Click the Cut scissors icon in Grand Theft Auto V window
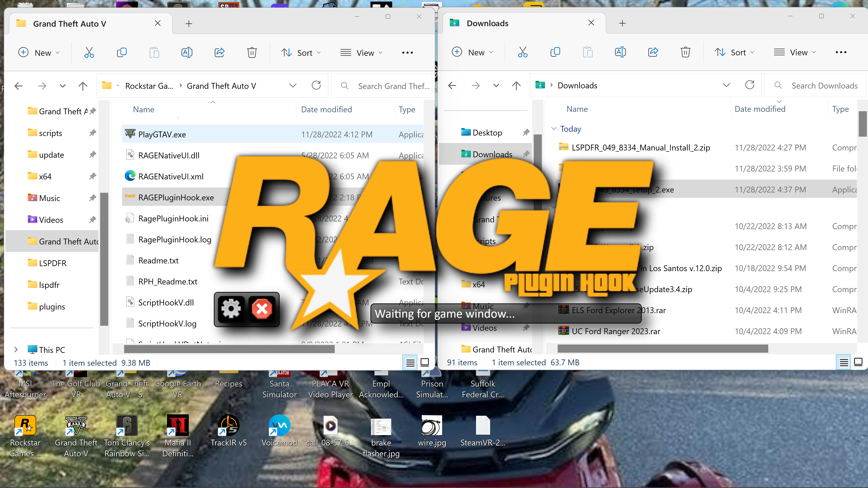The image size is (868, 488). point(89,53)
